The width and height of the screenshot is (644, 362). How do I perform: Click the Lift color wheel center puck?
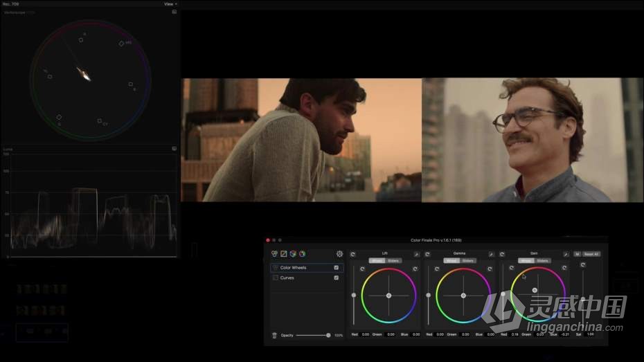tap(388, 296)
